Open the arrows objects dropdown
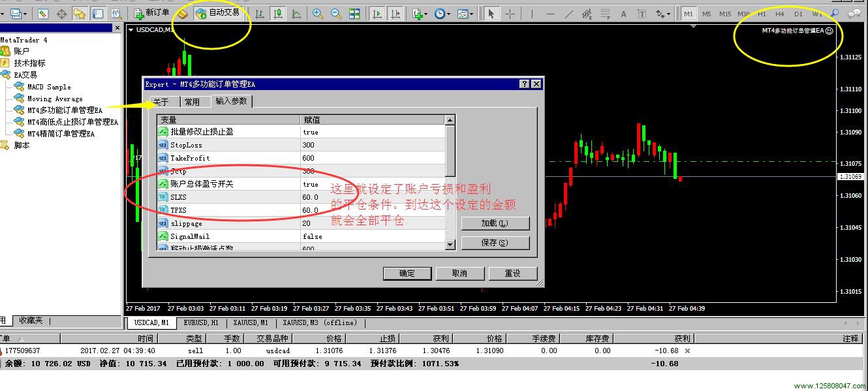The width and height of the screenshot is (868, 391). coord(662,13)
